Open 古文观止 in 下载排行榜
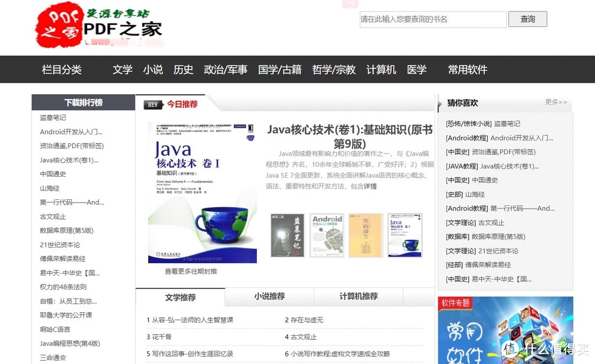 (x=53, y=216)
